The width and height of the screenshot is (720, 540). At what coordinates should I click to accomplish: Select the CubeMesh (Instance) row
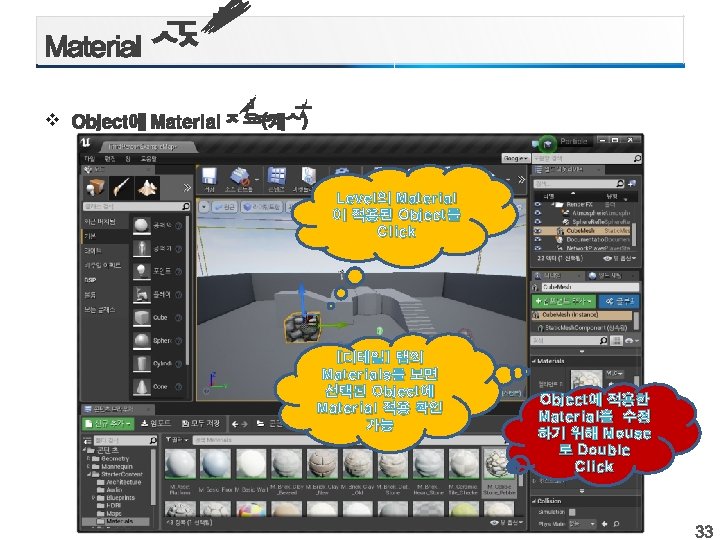point(583,315)
